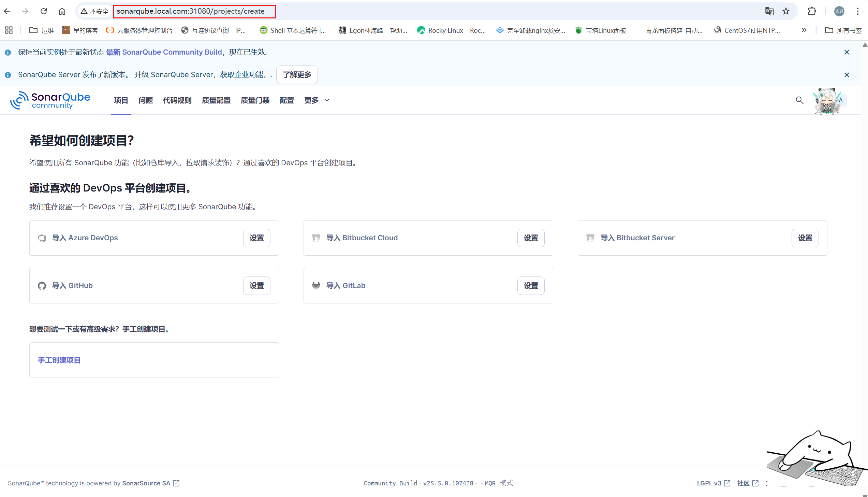Dismiss the SonarQube Server upgrade banner
This screenshot has height=497, width=868.
coord(847,75)
